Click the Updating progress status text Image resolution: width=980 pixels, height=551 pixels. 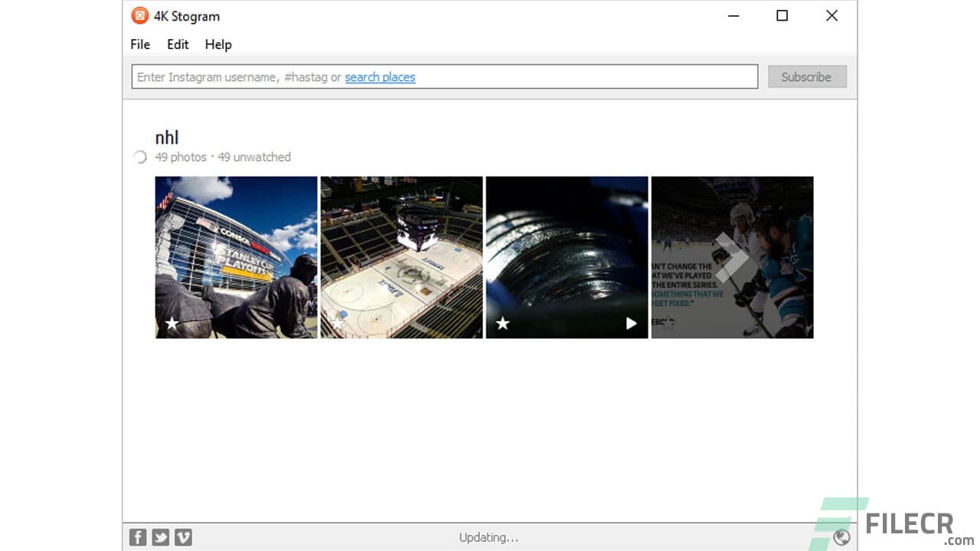488,537
